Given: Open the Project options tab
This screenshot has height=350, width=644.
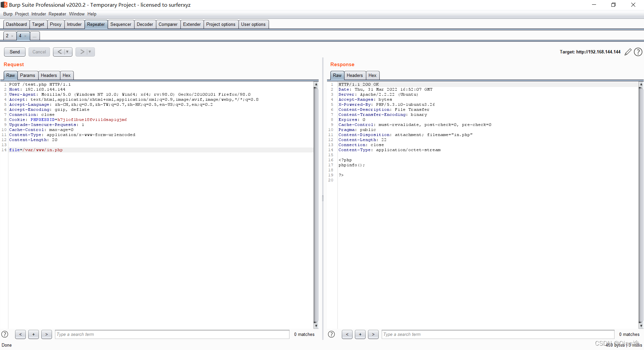Looking at the screenshot, I should coord(221,24).
